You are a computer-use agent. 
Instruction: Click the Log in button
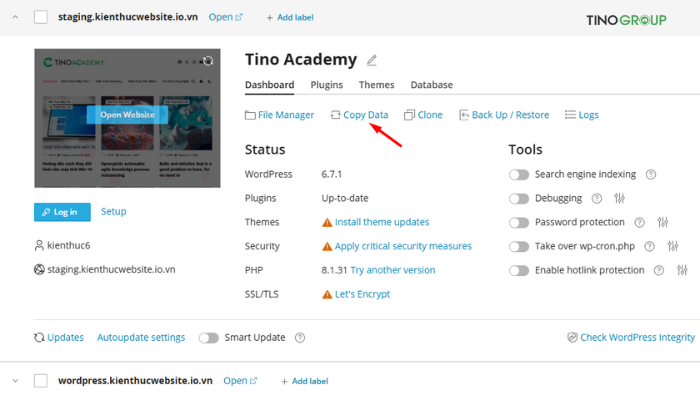pos(62,212)
